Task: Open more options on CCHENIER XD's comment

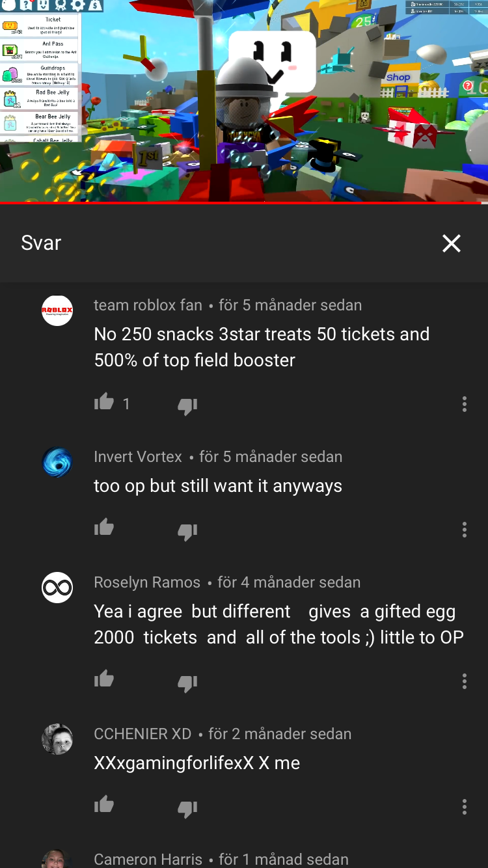Action: (464, 807)
